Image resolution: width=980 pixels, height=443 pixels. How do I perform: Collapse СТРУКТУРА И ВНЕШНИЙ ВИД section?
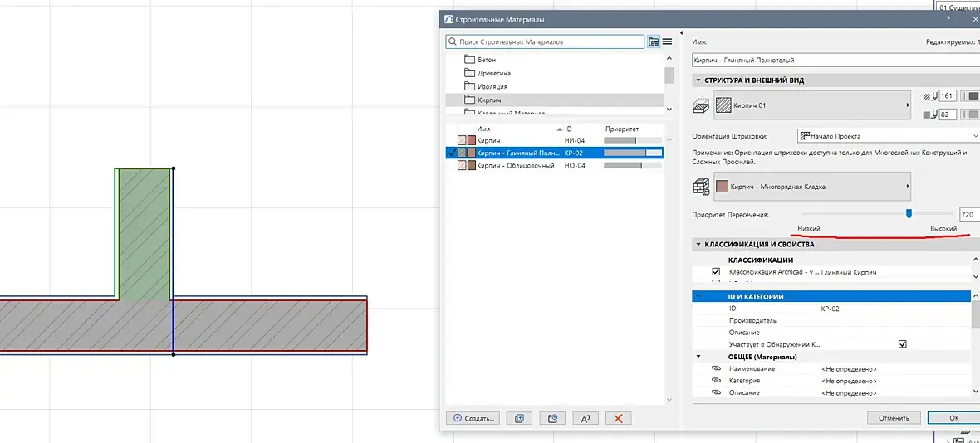point(698,80)
